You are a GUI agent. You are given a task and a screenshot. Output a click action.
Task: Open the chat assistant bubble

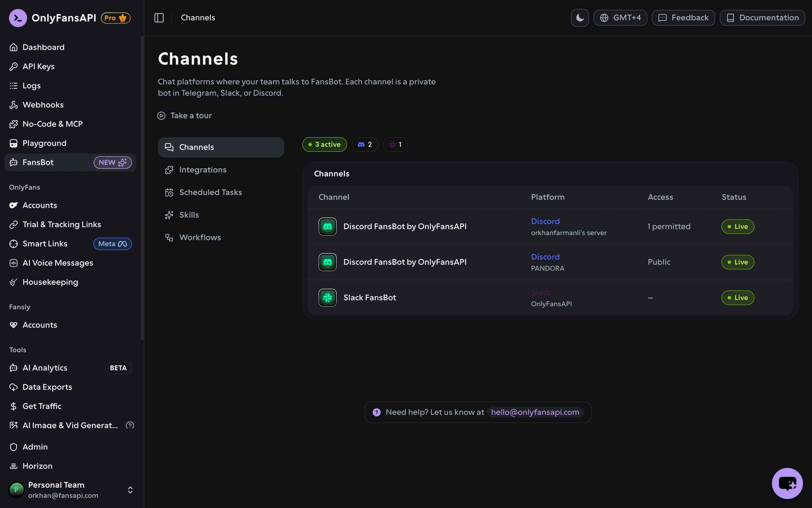[787, 483]
